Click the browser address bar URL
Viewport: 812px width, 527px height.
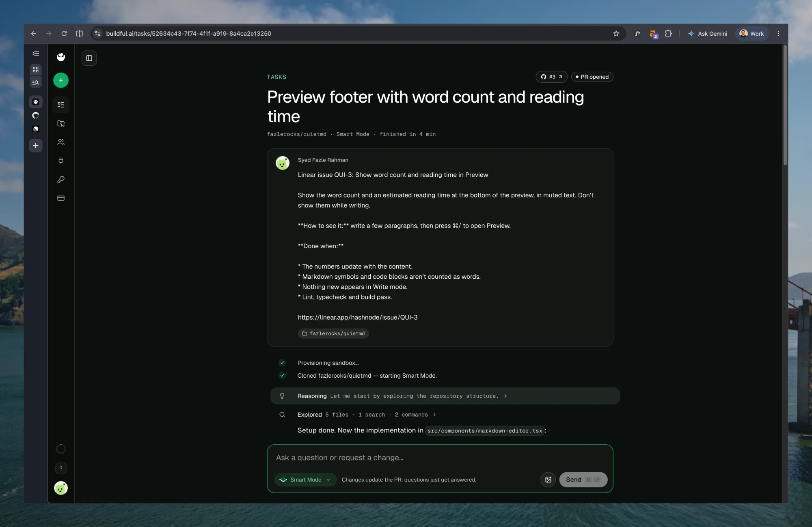point(188,34)
